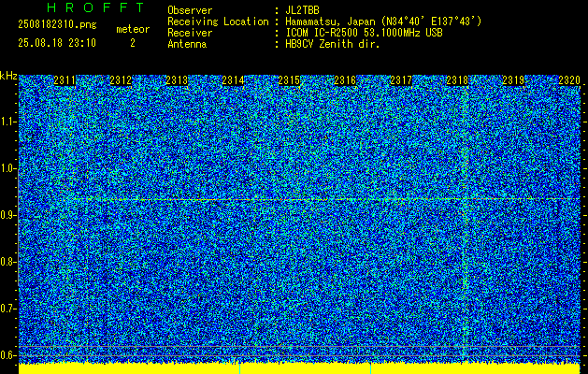The height and width of the screenshot is (374, 588).
Task: Select the filename 2508182310.png
Action: pyautogui.click(x=57, y=25)
